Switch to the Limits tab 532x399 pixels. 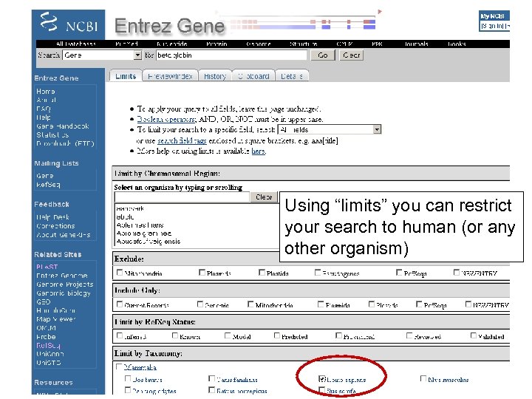tap(125, 76)
